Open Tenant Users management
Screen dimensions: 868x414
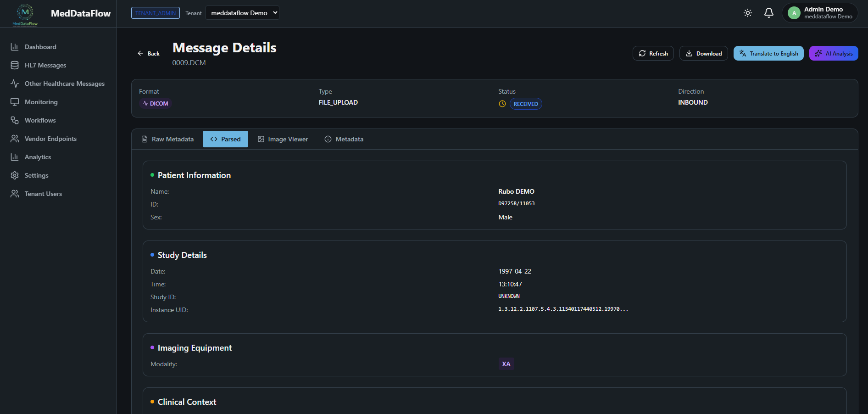[43, 193]
